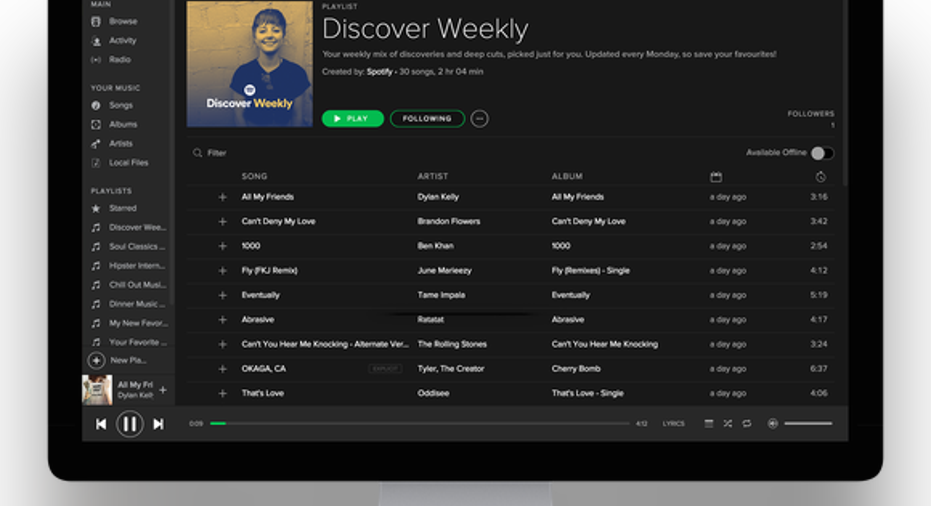
Task: Click the New Playlist plus icon
Action: tap(96, 360)
